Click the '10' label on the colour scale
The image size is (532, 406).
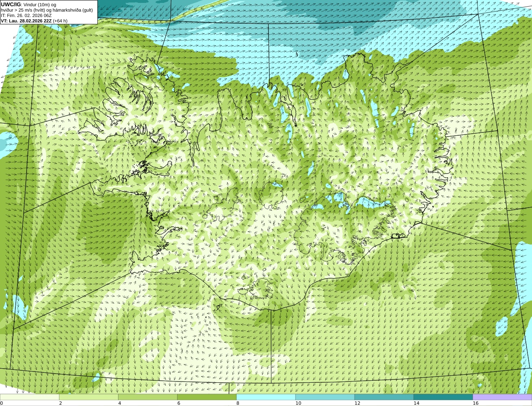[x=298, y=403]
